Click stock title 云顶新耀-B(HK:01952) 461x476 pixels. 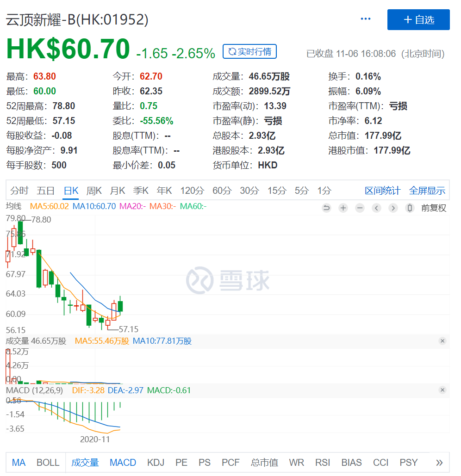(x=77, y=20)
